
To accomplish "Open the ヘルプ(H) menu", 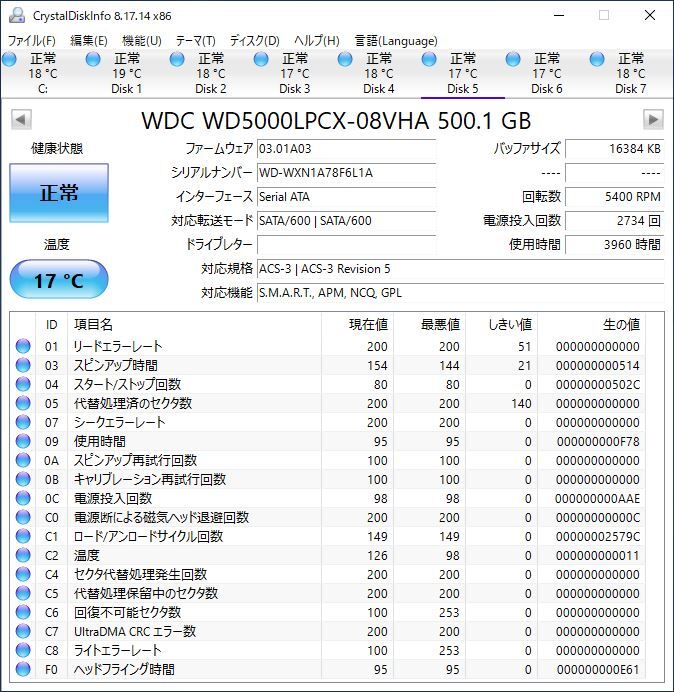I will tap(316, 41).
